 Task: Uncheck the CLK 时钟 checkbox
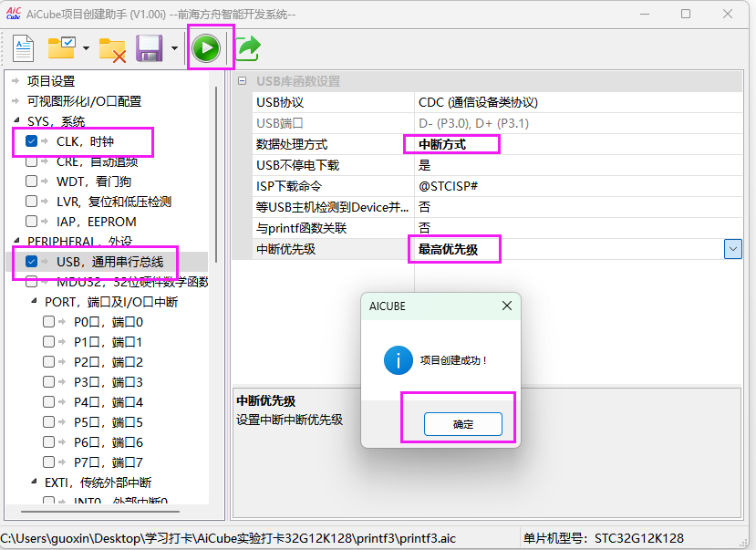31,141
